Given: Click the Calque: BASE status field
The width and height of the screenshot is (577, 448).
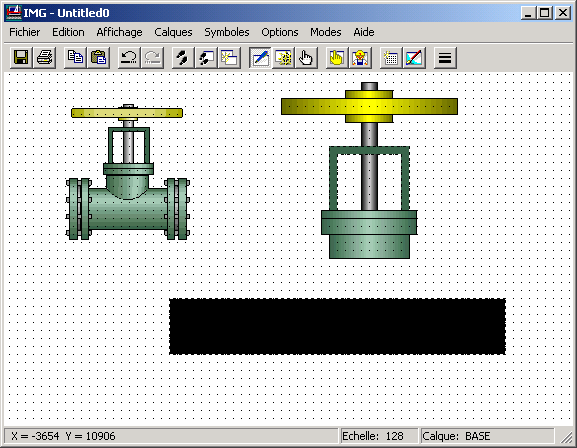Looking at the screenshot, I should click(x=487, y=436).
